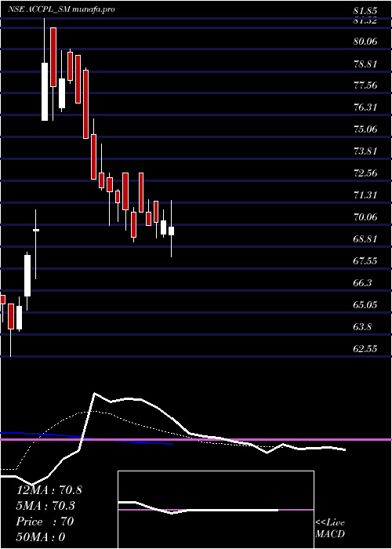The image size is (392, 549).
Task: Click the 75.06 price axis label
Action: [x=365, y=129]
